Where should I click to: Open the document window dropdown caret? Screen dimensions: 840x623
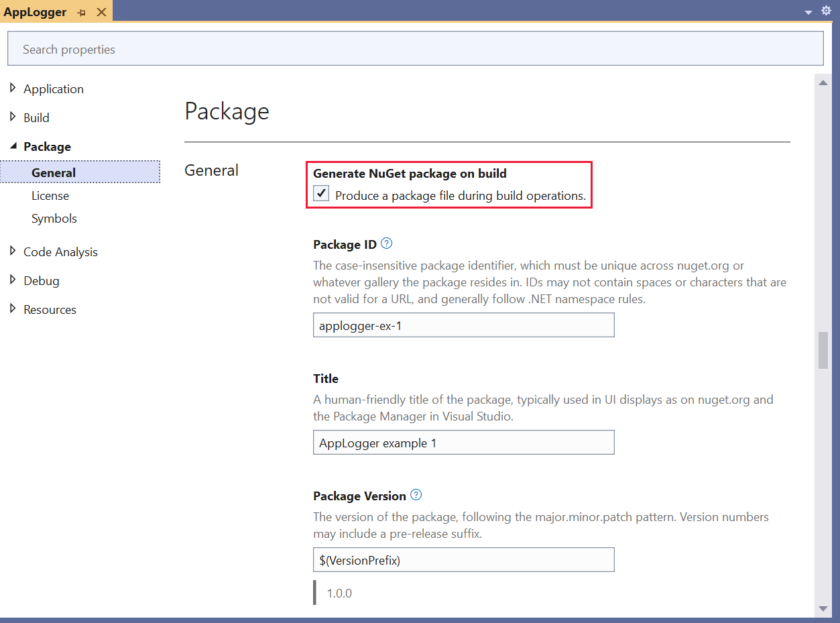pos(808,11)
